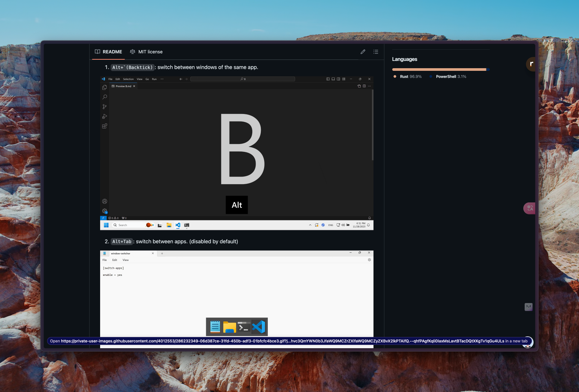Viewport: 579px width, 392px height.
Task: Click VS Code Source Control icon in demo
Action: 105,107
